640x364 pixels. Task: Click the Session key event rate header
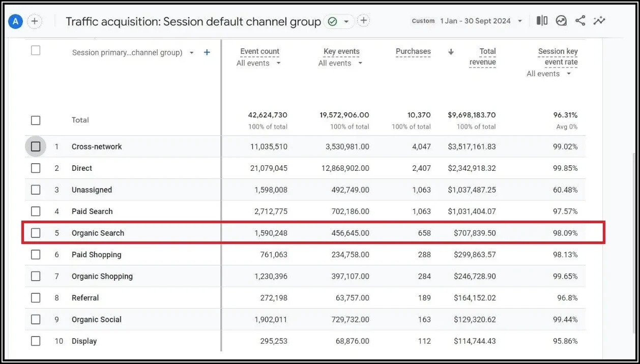click(x=558, y=56)
